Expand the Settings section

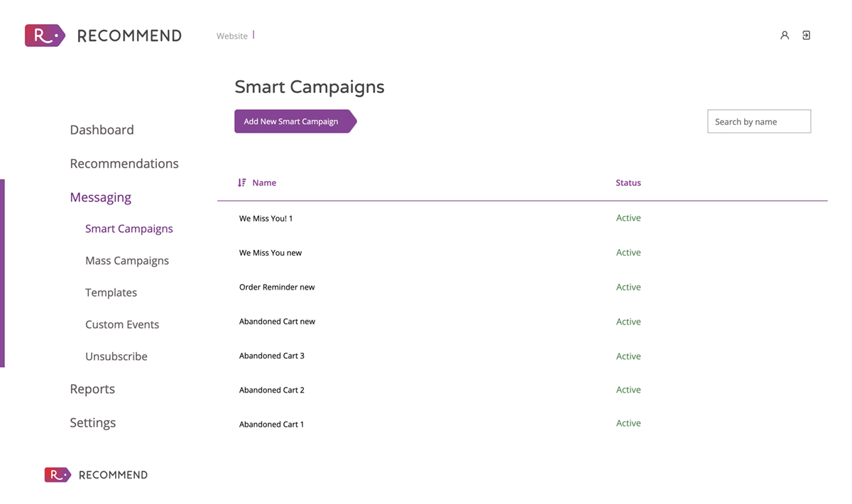92,423
